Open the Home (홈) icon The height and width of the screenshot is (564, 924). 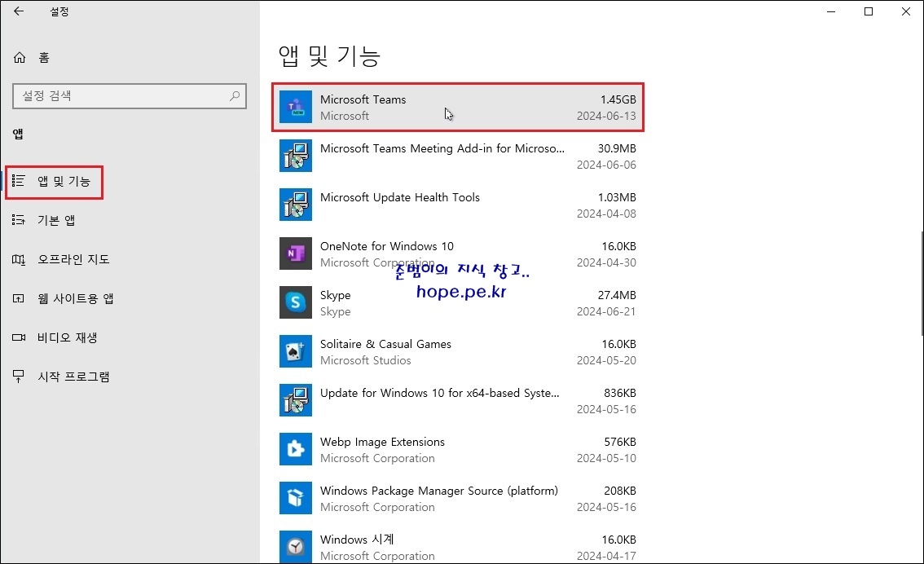(x=20, y=57)
